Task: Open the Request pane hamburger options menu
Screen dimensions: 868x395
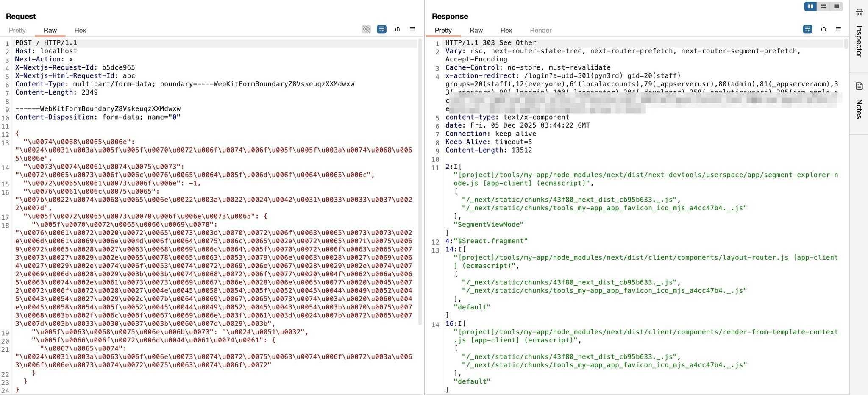Action: (x=412, y=29)
